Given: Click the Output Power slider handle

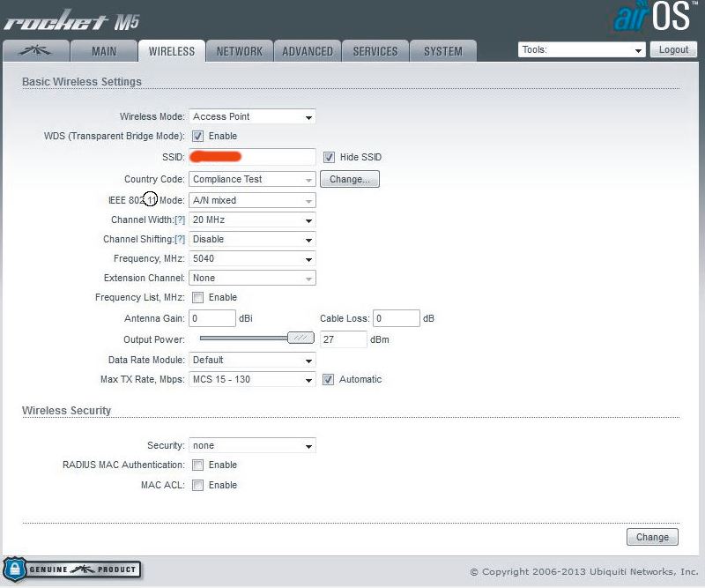Looking at the screenshot, I should [301, 338].
